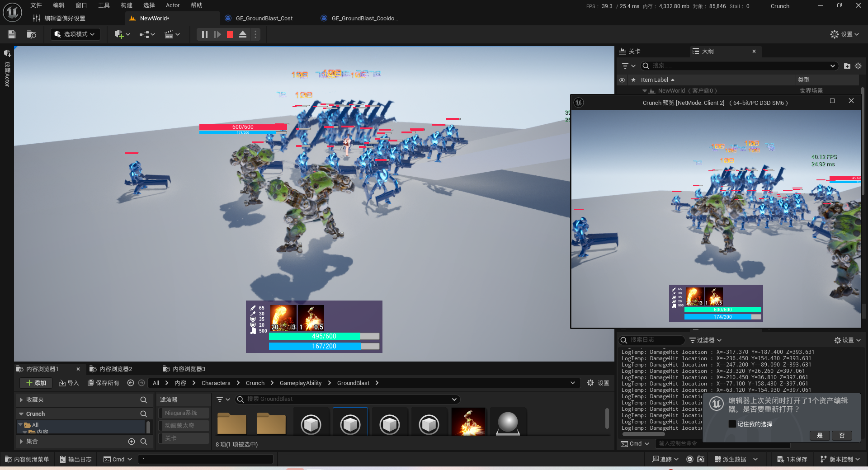The image size is (868, 470).
Task: Open the content browser icon in the toolbar
Action: [31, 34]
